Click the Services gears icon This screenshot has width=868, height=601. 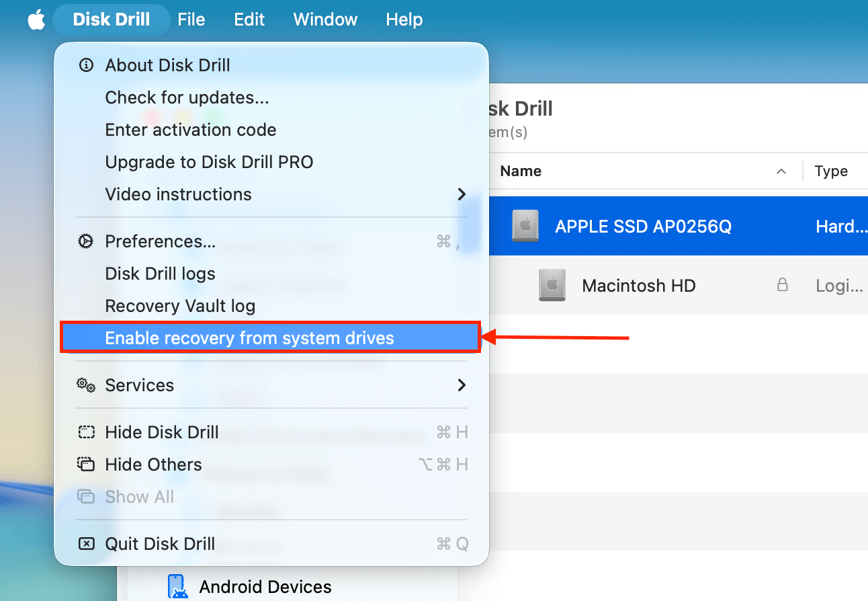85,385
